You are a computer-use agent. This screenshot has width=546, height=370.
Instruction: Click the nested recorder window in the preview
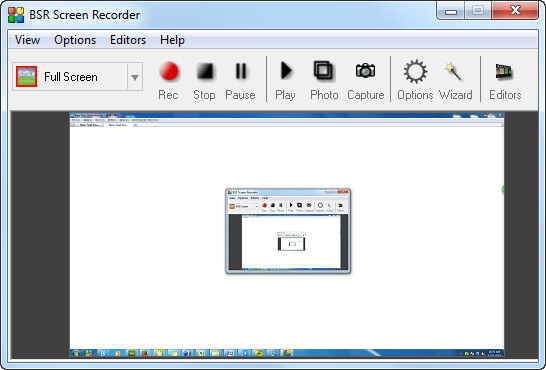click(x=288, y=231)
